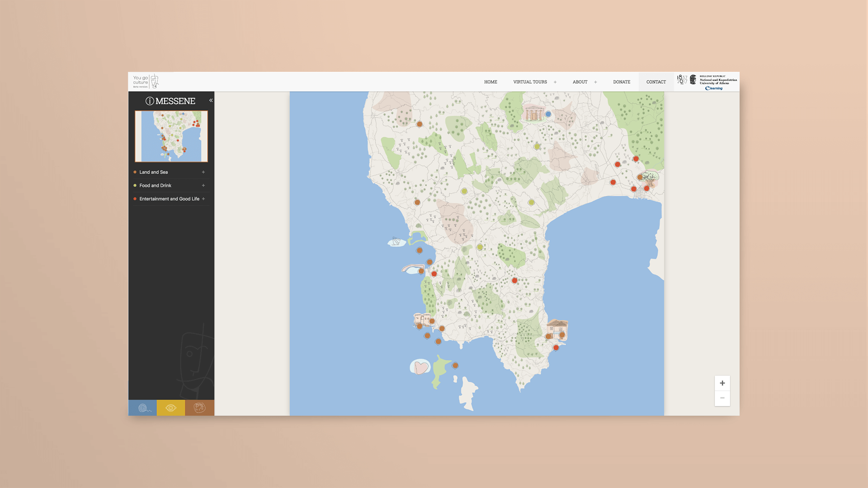Zoom in on the map

(722, 383)
